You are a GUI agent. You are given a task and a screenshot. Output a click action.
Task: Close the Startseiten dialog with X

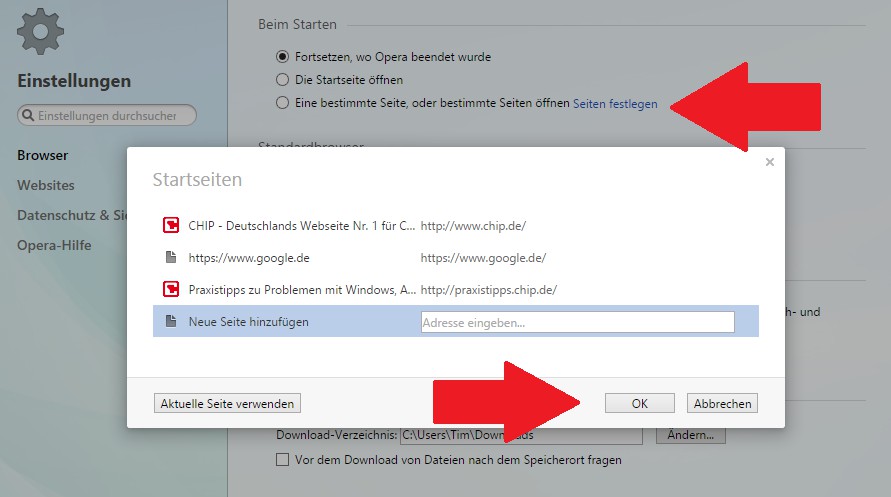point(769,162)
